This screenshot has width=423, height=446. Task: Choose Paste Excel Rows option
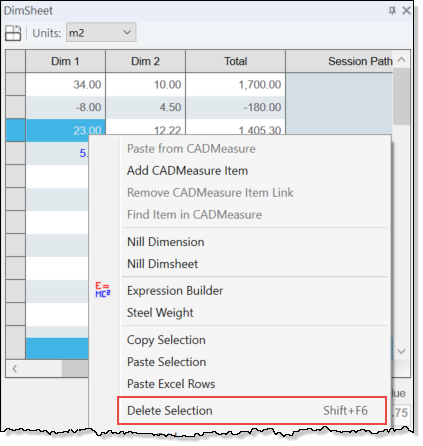click(171, 384)
